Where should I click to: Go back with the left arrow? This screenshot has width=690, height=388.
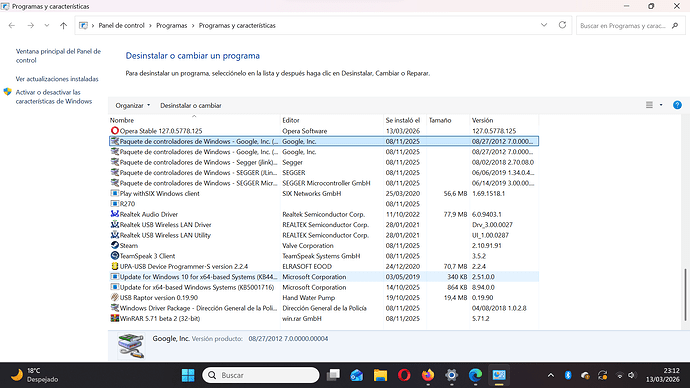(x=12, y=26)
